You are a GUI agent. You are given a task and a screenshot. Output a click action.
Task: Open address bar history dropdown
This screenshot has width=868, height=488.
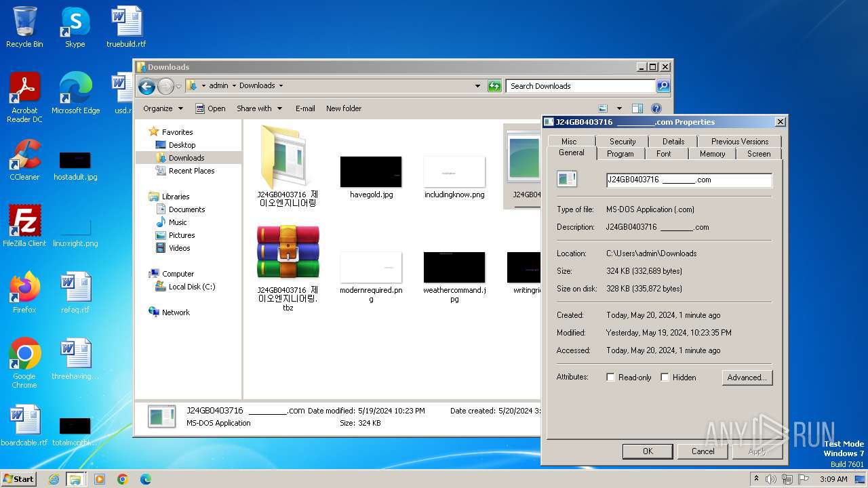pyautogui.click(x=477, y=86)
